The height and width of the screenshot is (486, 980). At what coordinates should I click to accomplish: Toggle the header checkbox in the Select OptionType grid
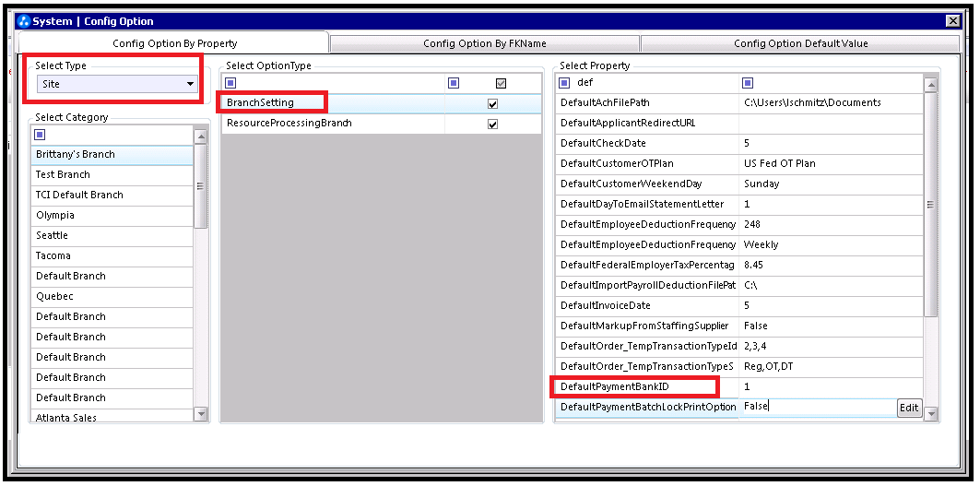pyautogui.click(x=501, y=83)
